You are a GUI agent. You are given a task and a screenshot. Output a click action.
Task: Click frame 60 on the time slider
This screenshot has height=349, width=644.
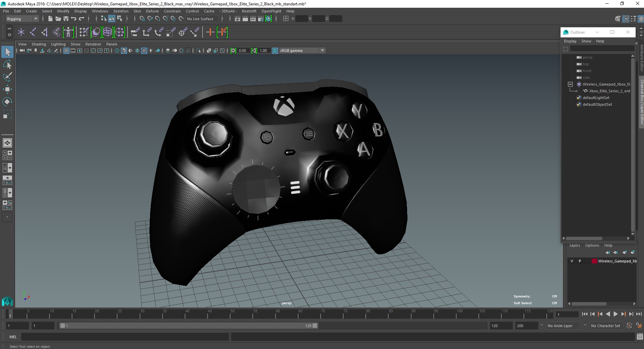pyautogui.click(x=278, y=315)
